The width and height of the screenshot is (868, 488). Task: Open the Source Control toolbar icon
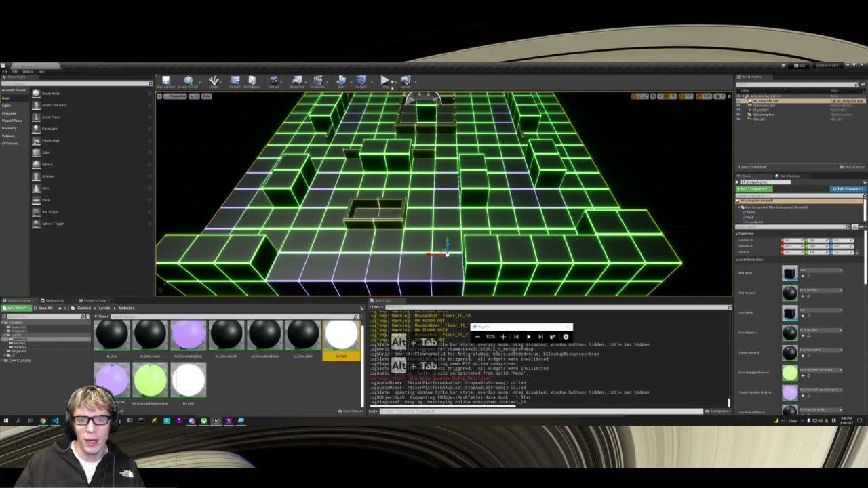(188, 81)
